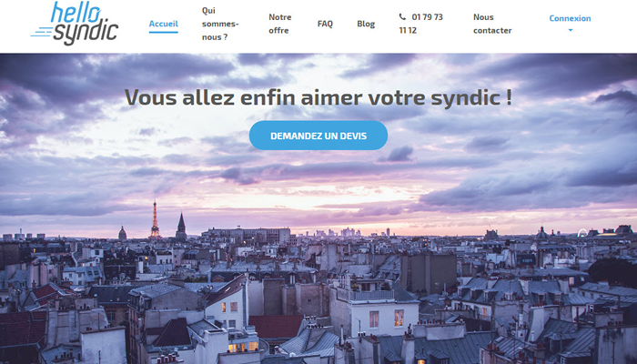Open the Qui sommes-nous ? page

[x=220, y=24]
